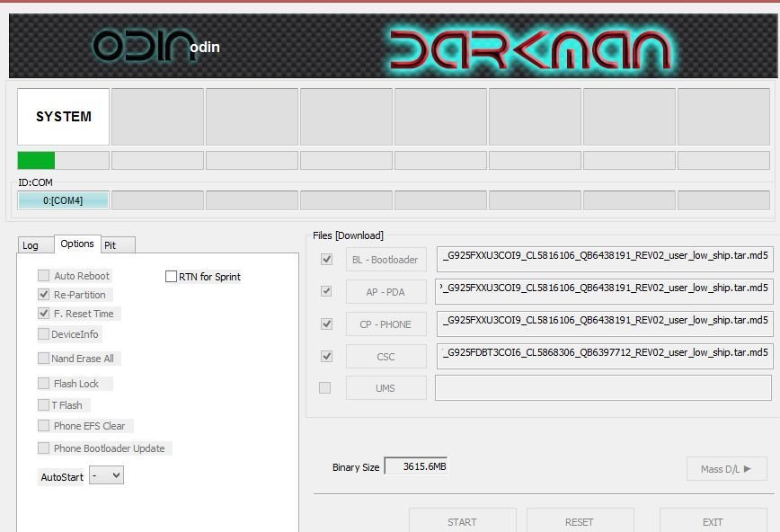780x532 pixels.
Task: Click the Binary Size value field
Action: click(x=416, y=466)
